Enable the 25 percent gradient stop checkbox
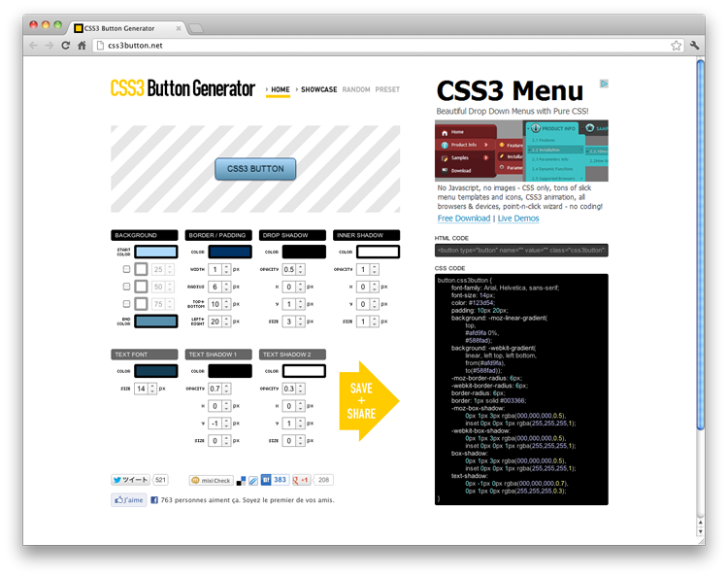This screenshot has height=577, width=728. tap(126, 269)
